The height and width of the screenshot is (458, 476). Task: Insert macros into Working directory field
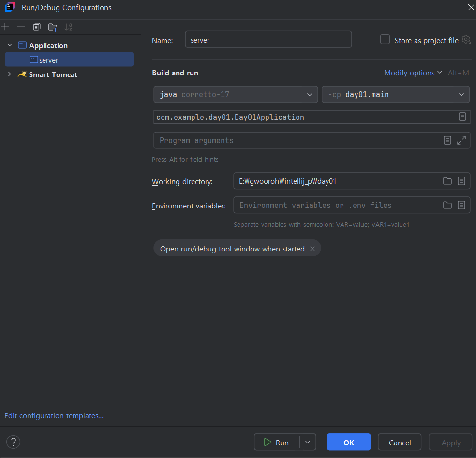coord(461,181)
